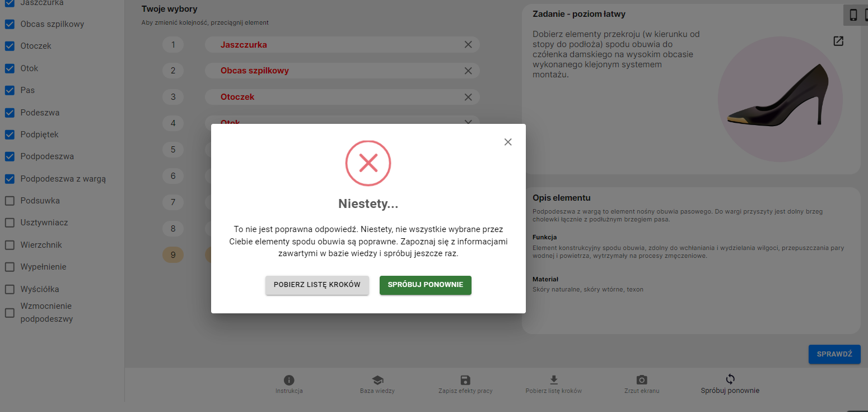The width and height of the screenshot is (868, 412).
Task: Check the Wypełnienie checkbox
Action: coord(10,267)
